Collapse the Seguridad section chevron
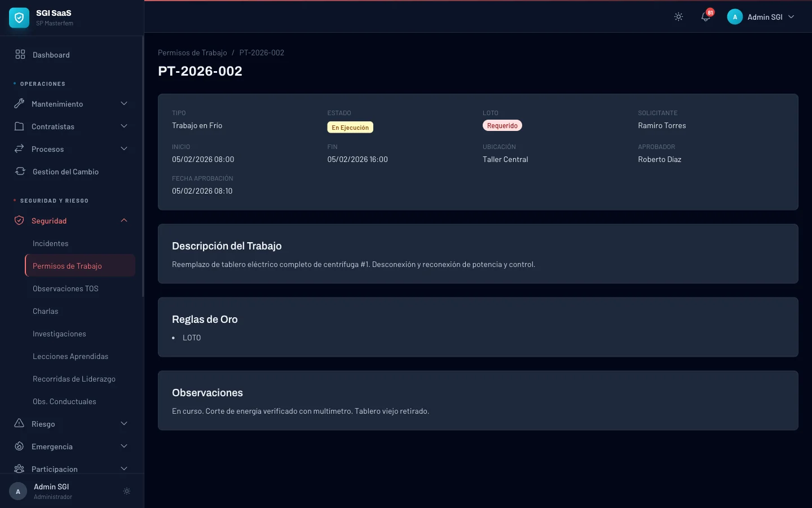812x508 pixels. [124, 221]
